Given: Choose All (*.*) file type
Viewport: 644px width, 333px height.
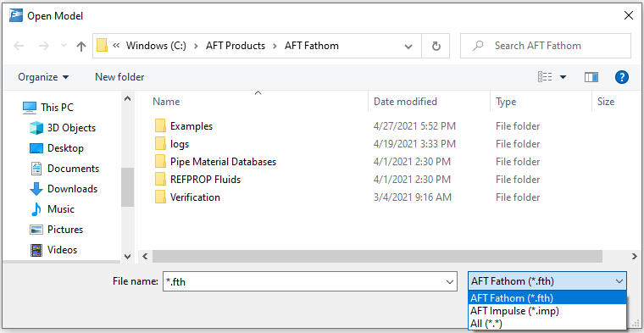Looking at the screenshot, I should 547,324.
